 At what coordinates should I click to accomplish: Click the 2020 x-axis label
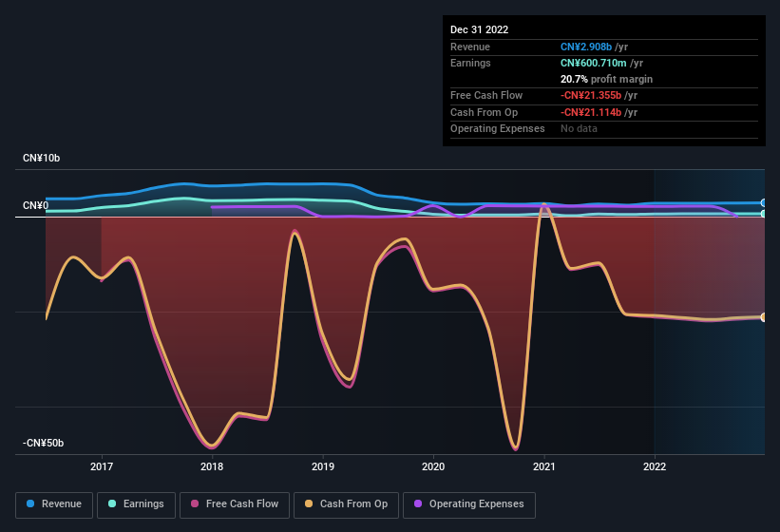433,466
